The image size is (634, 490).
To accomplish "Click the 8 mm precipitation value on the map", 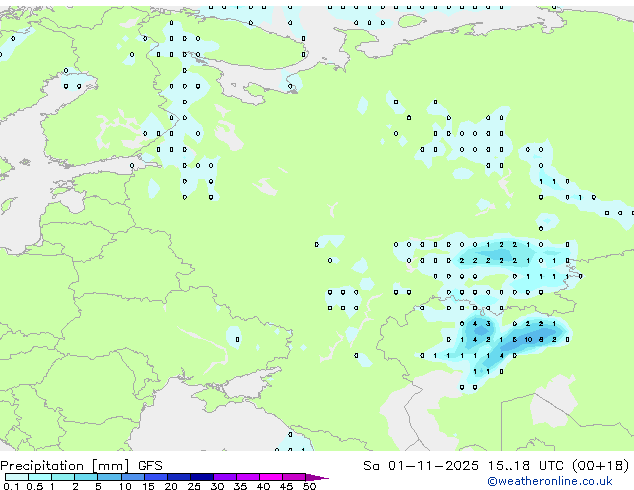I will click(541, 340).
